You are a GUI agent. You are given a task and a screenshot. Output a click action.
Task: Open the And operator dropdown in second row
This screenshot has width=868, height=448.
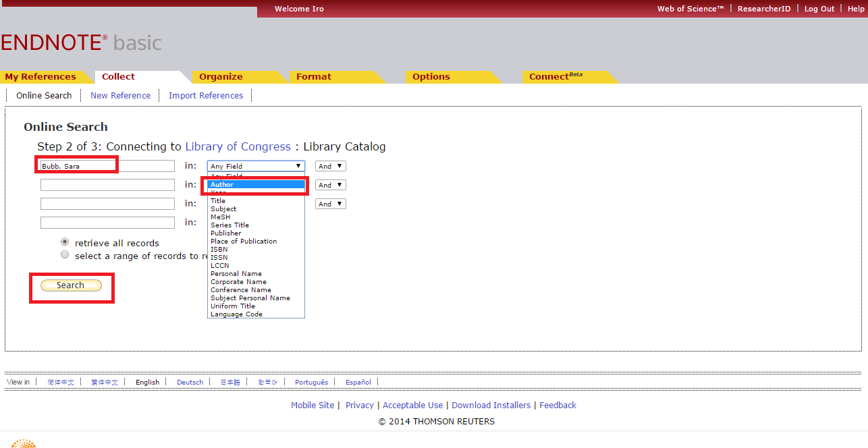tap(331, 185)
